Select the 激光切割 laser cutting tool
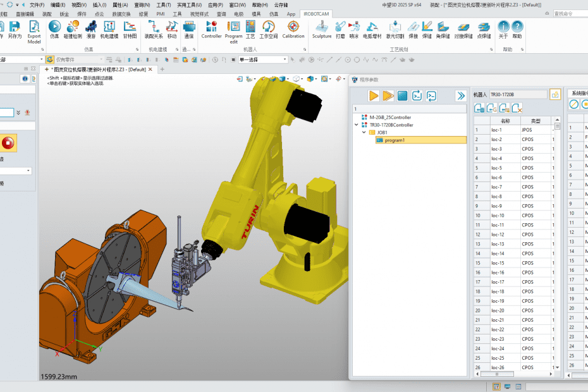 pos(395,29)
